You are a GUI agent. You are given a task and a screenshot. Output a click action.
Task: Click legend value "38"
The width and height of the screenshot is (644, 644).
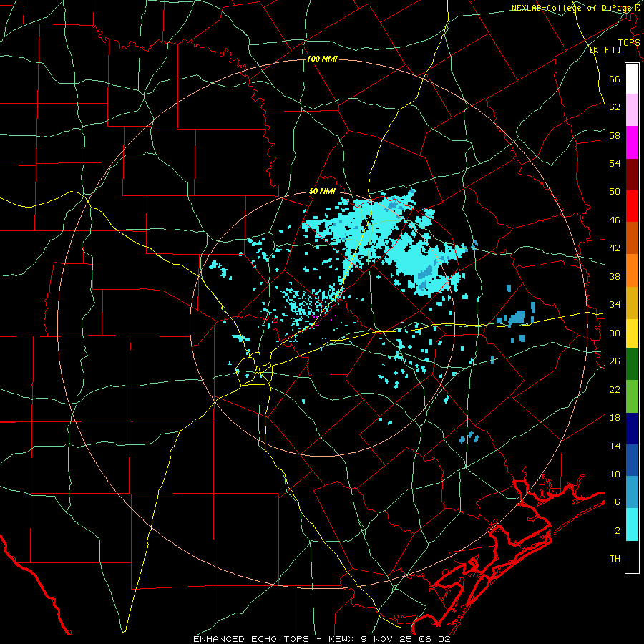click(x=615, y=276)
